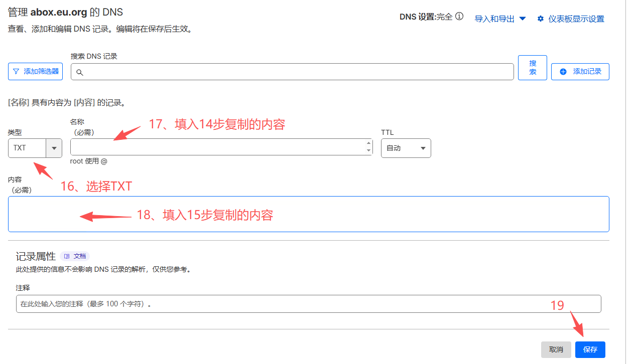Click the plus icon in 添加记录

coord(563,72)
